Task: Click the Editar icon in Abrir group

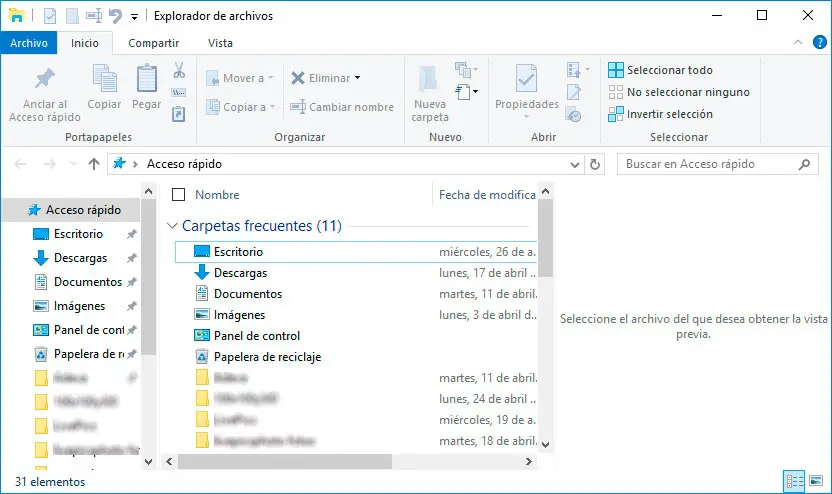Action: pos(574,92)
